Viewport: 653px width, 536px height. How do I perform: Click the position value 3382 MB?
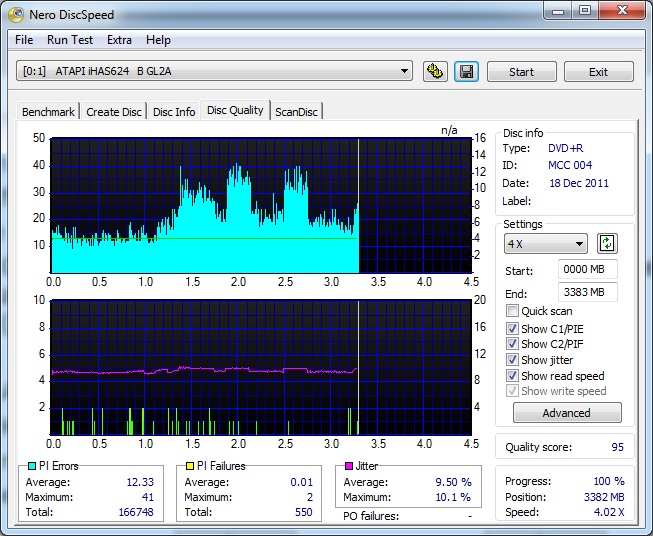(604, 497)
